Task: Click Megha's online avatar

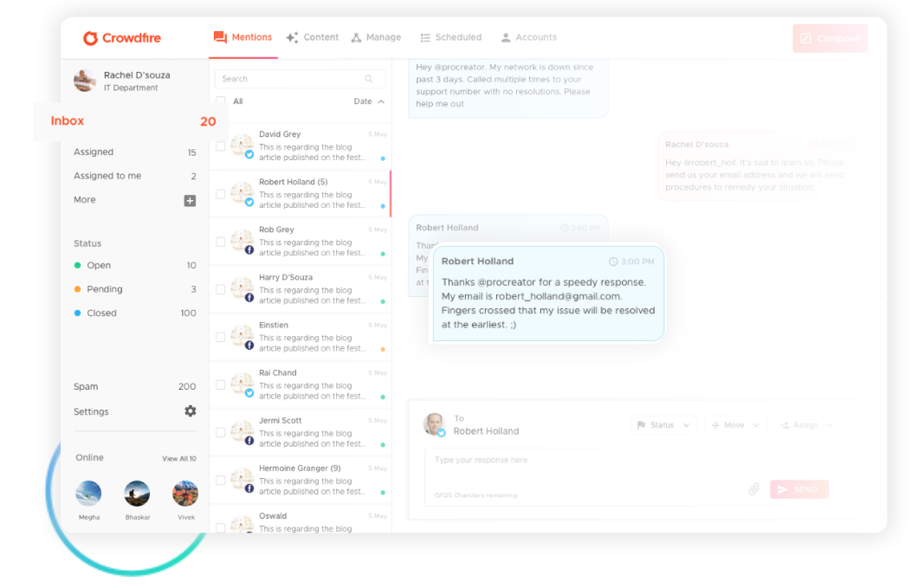Action: [x=88, y=494]
